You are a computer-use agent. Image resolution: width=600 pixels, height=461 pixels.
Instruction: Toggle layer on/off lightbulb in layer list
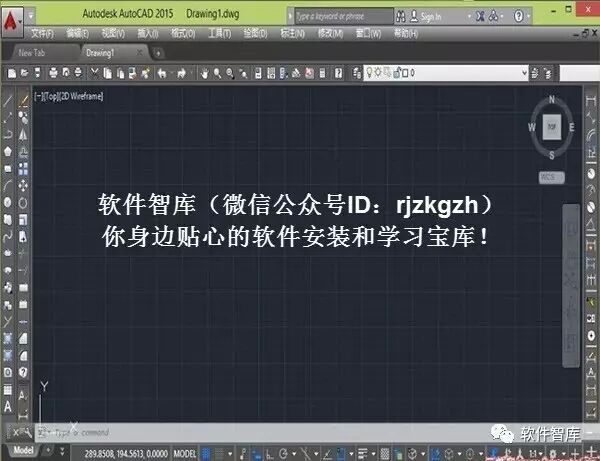(370, 72)
